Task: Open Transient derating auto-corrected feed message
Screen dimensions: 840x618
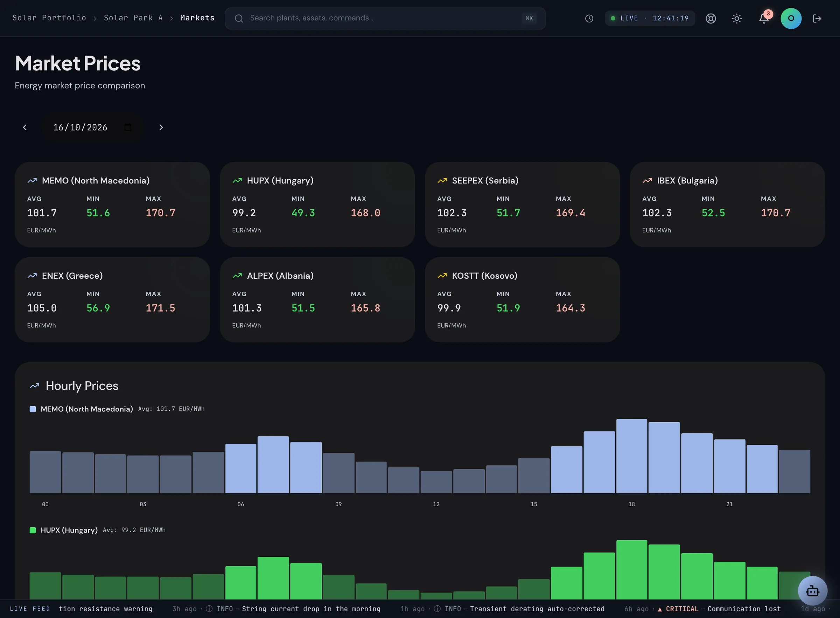Action: tap(537, 609)
